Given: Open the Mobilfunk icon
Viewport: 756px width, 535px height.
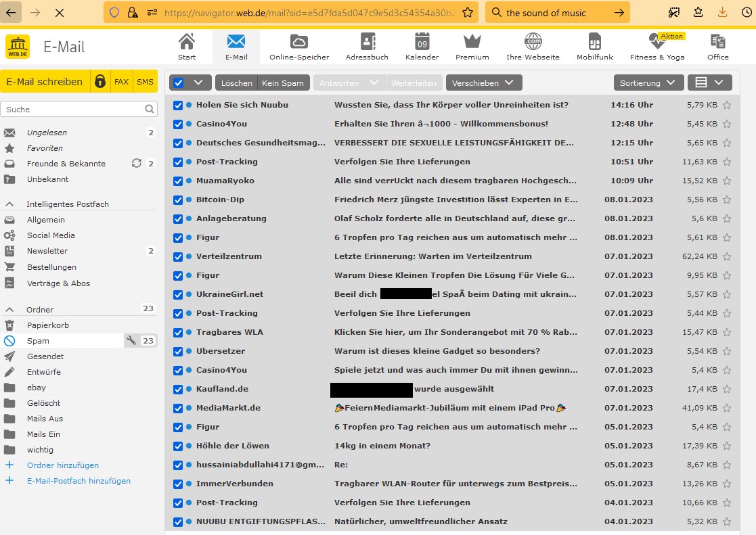Looking at the screenshot, I should coord(595,41).
